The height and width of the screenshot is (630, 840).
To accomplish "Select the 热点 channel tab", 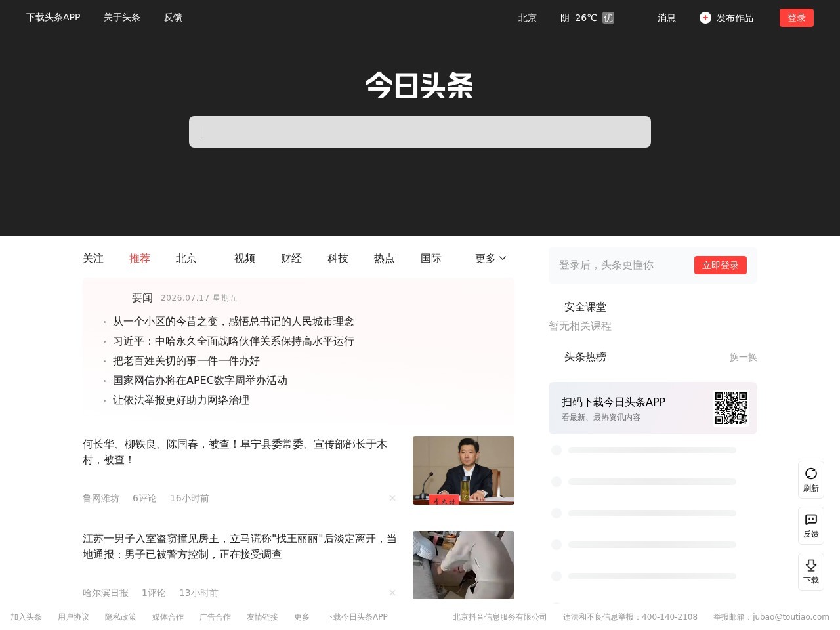I will pos(385,259).
